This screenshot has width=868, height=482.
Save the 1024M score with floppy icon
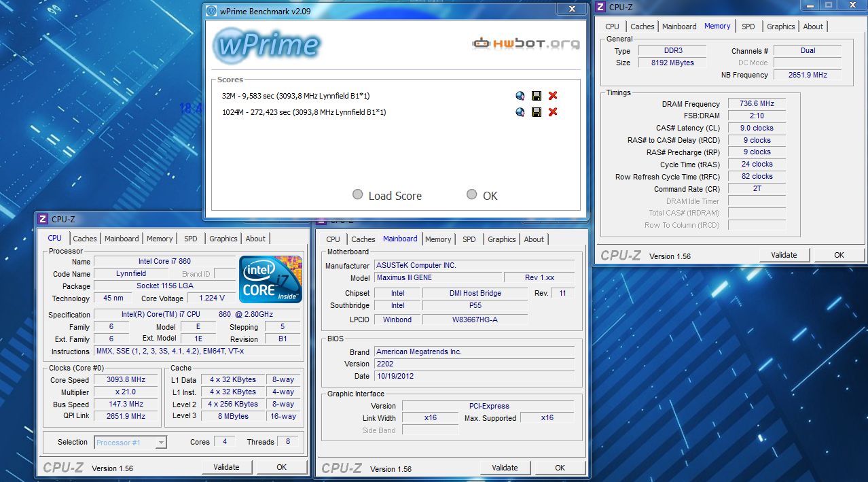coord(537,112)
